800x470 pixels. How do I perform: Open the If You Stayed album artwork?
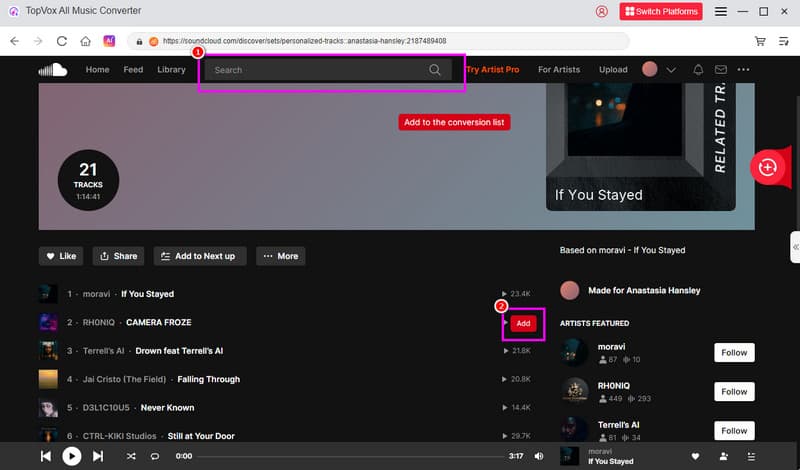640,147
